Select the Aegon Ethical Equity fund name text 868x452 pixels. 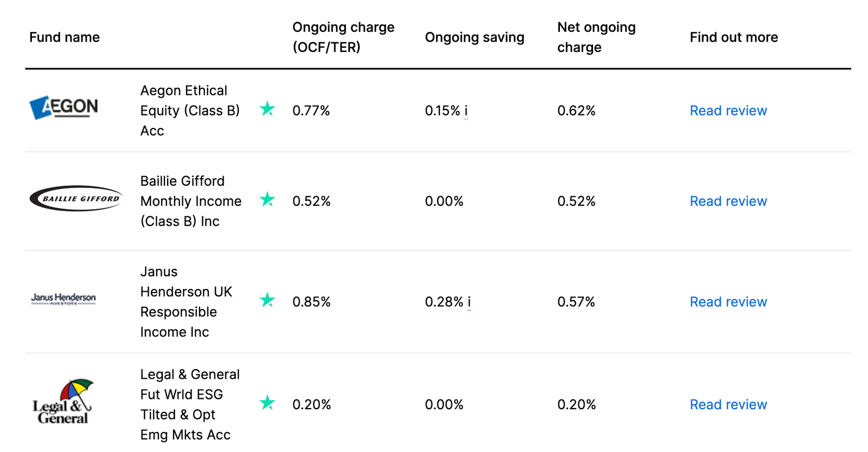(190, 110)
